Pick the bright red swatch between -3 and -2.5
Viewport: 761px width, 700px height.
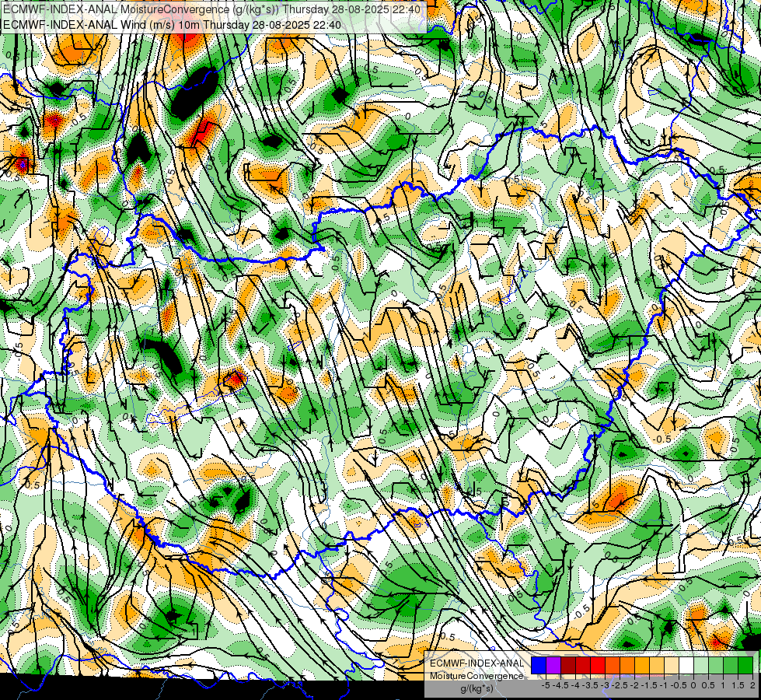pyautogui.click(x=598, y=666)
